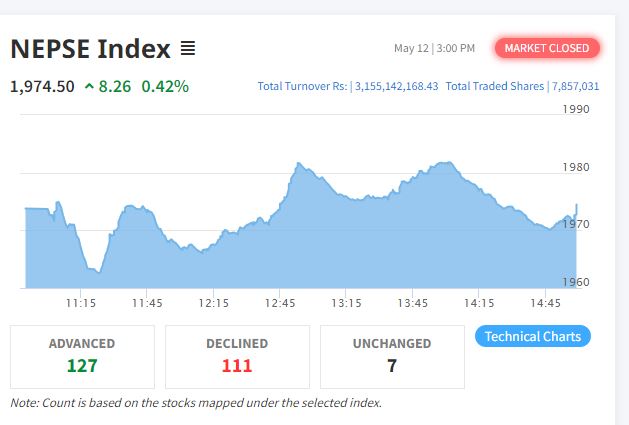
Task: Click the chart at 14:45 time label
Action: coord(546,303)
